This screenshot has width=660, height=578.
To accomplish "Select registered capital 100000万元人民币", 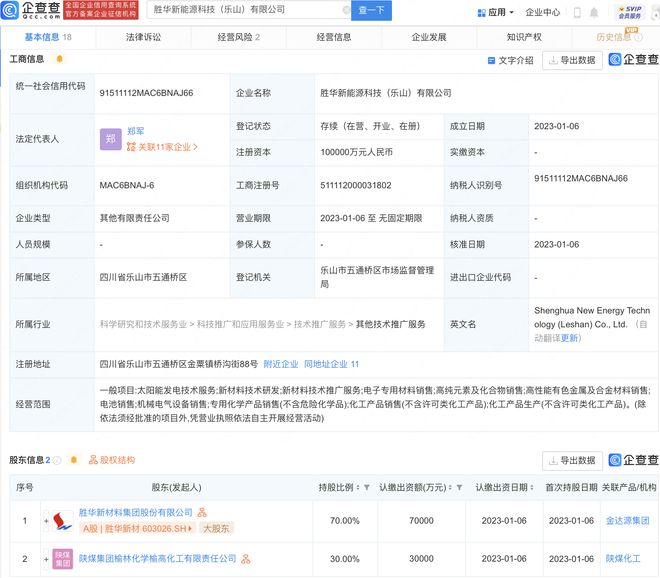I will click(356, 152).
